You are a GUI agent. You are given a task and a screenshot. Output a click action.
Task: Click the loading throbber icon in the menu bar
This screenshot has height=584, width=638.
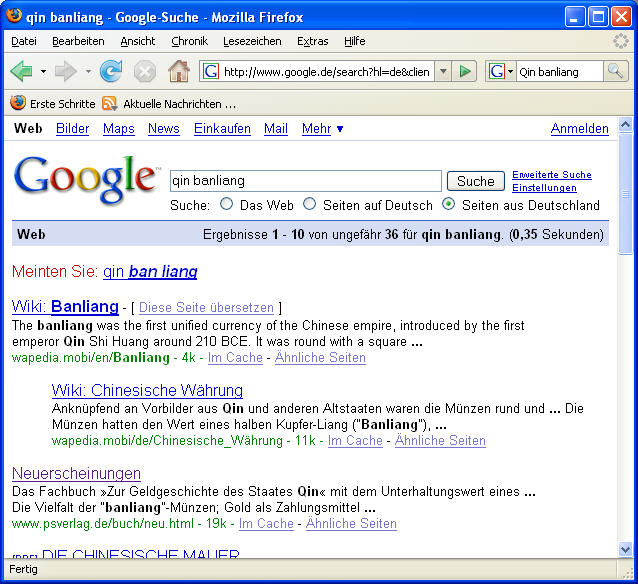pos(621,41)
